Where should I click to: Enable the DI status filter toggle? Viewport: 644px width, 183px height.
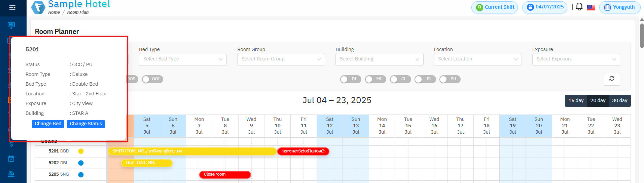(x=350, y=79)
